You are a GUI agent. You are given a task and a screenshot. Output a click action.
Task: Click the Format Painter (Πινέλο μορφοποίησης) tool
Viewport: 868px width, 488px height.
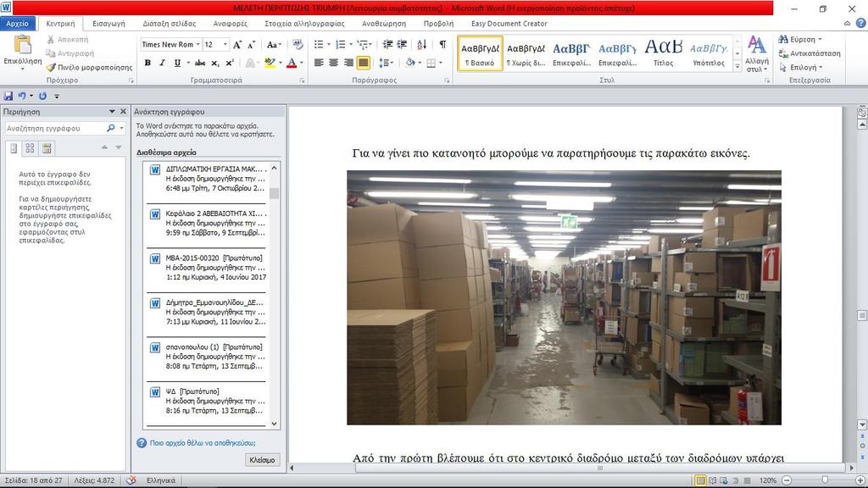(x=89, y=67)
